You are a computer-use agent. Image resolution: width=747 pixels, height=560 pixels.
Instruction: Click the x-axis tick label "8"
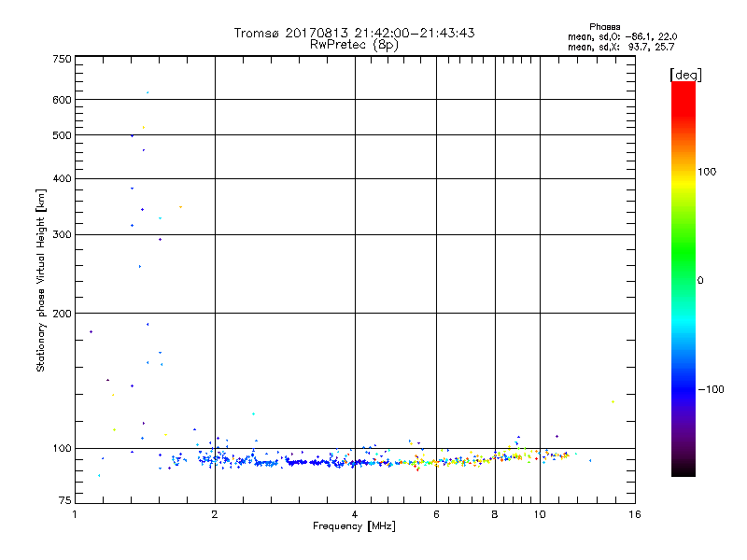coord(495,514)
